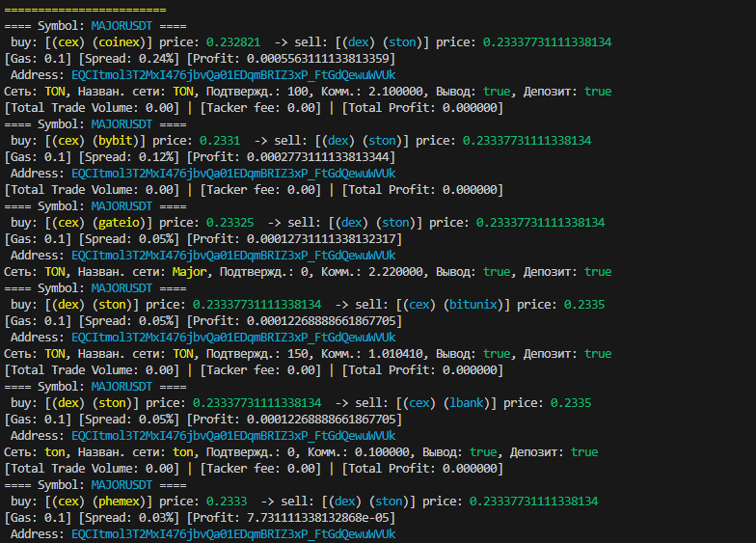Click the gateio exchange name
This screenshot has height=543, width=756.
point(120,223)
